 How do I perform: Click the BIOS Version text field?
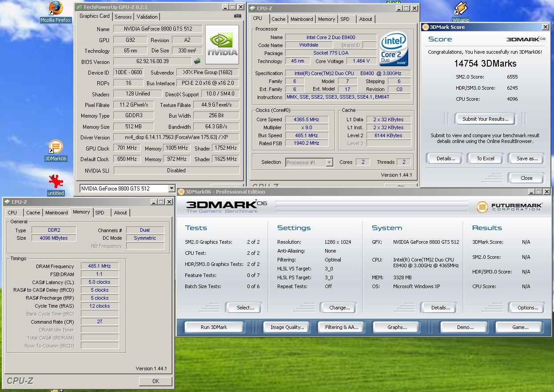[152, 62]
